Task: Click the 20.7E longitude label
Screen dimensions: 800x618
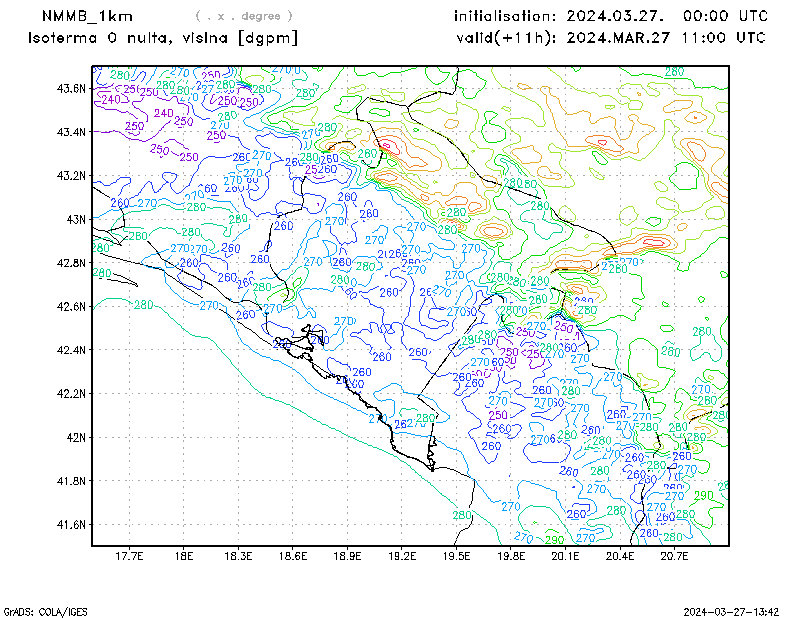Action: [x=674, y=556]
